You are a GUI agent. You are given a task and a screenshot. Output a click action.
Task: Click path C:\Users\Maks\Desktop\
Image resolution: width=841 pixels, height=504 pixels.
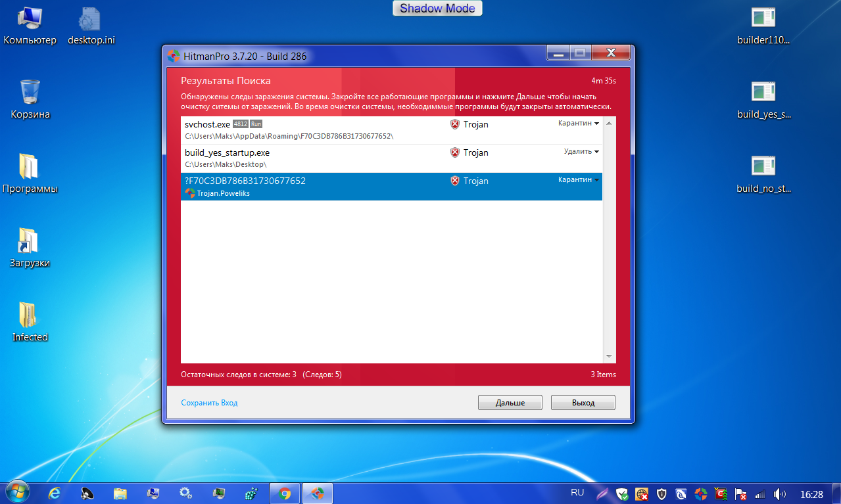(x=226, y=164)
